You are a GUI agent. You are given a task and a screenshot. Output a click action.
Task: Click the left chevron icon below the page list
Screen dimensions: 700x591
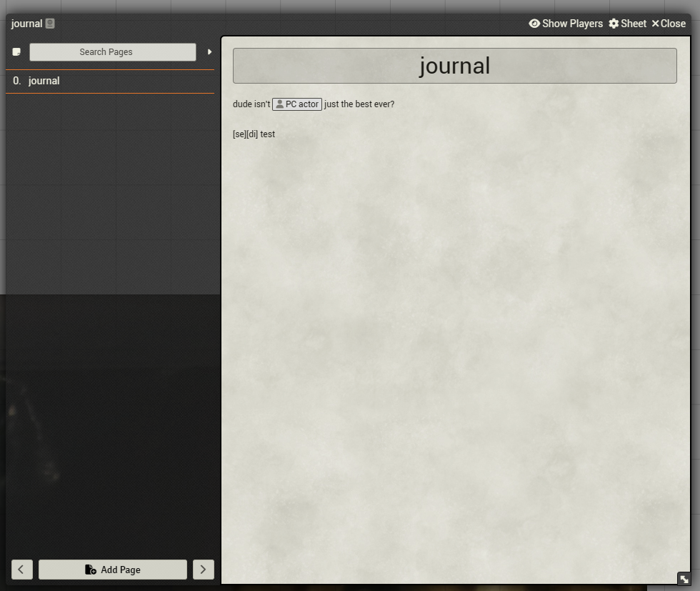(21, 570)
